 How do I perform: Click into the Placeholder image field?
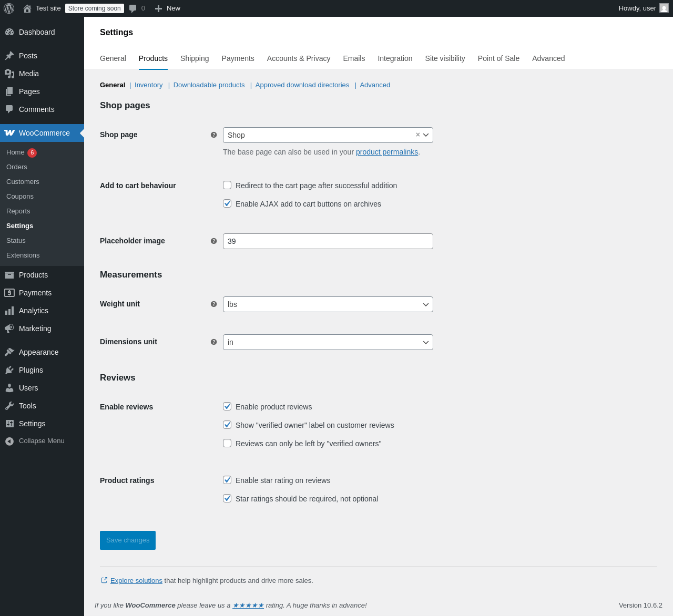pos(328,241)
